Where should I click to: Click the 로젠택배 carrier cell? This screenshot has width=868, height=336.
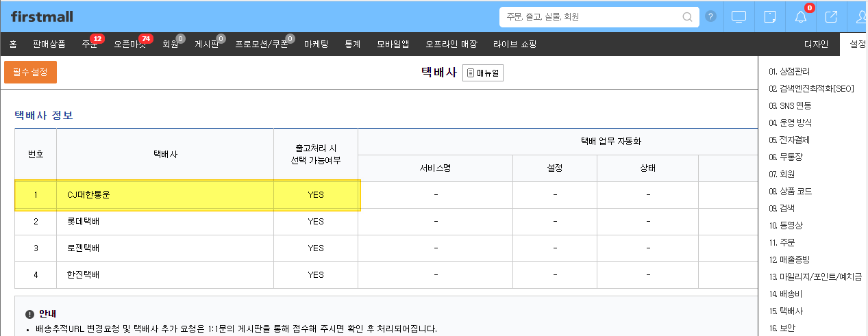(165, 248)
